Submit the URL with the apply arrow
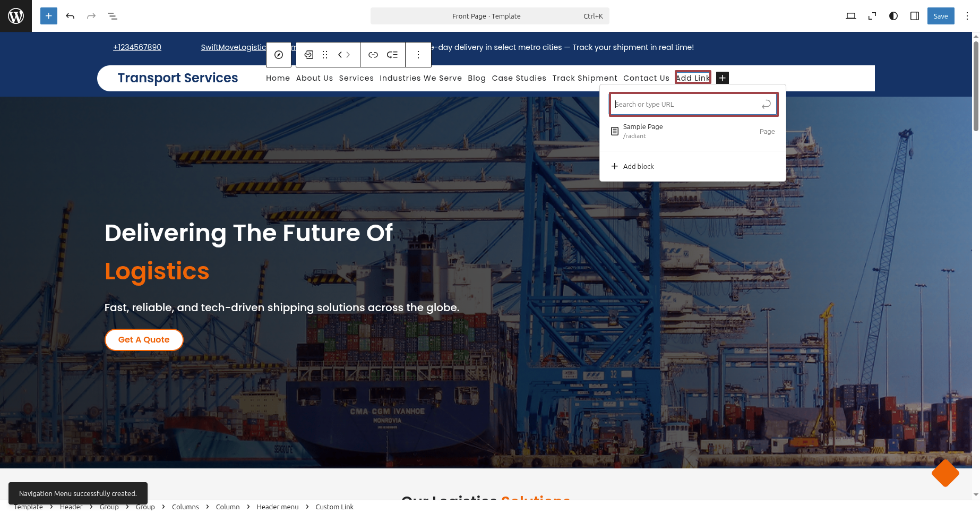Image resolution: width=980 pixels, height=513 pixels. (x=766, y=104)
